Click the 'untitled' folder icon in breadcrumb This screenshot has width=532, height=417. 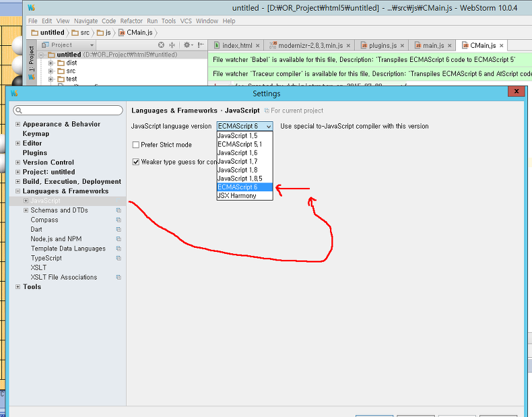click(34, 32)
